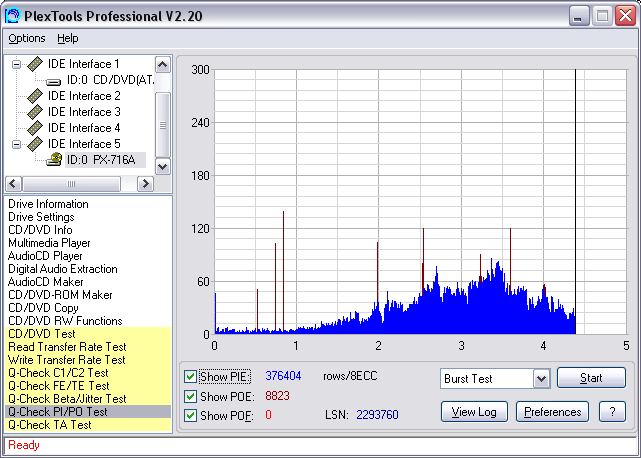This screenshot has height=458, width=641.
Task: Select Q-Check PI/PO Test
Action: coord(88,412)
